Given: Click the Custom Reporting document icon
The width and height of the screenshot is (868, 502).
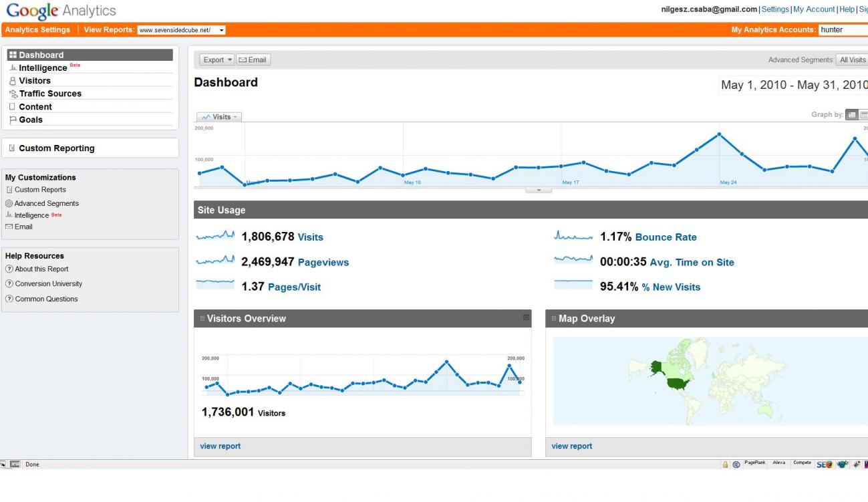Looking at the screenshot, I should tap(13, 148).
